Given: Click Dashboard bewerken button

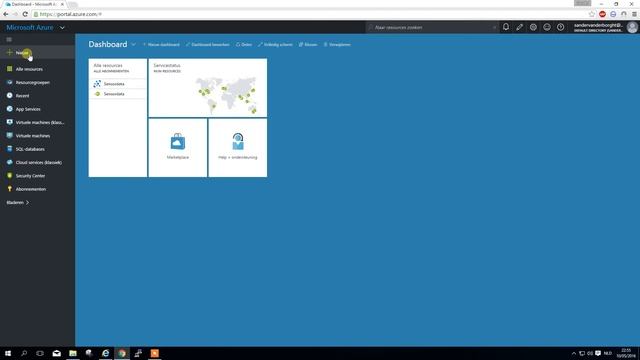Looking at the screenshot, I should (x=207, y=44).
